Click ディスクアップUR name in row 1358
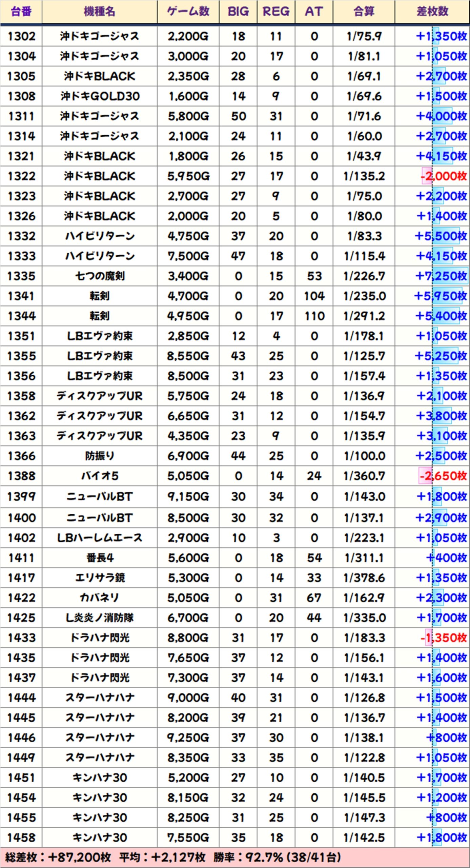 [100, 396]
